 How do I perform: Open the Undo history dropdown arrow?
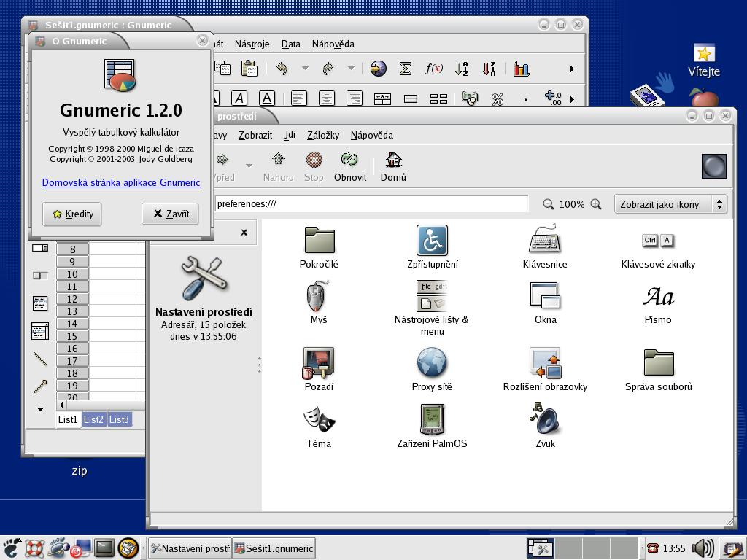pyautogui.click(x=305, y=69)
